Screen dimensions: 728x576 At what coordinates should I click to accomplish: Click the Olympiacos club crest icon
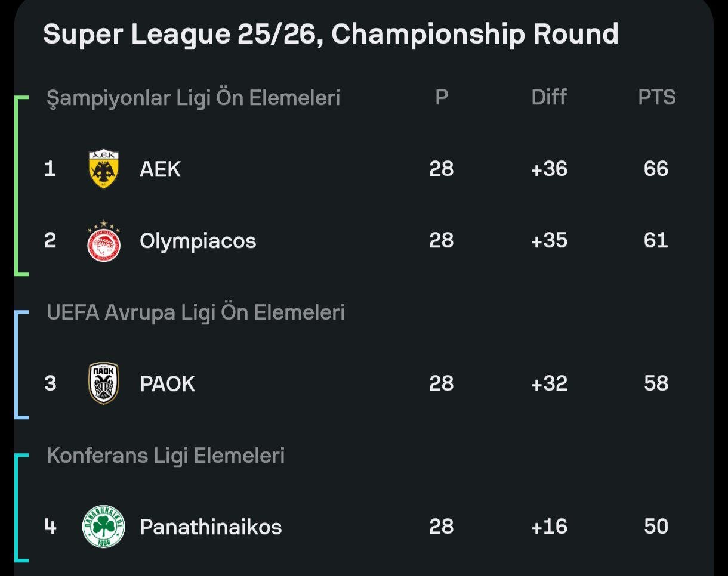point(104,241)
